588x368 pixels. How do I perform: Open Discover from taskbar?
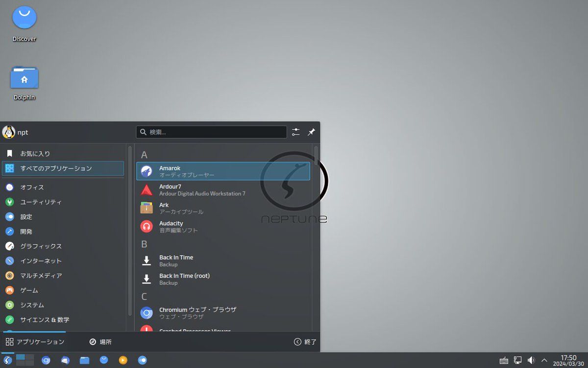(104, 360)
